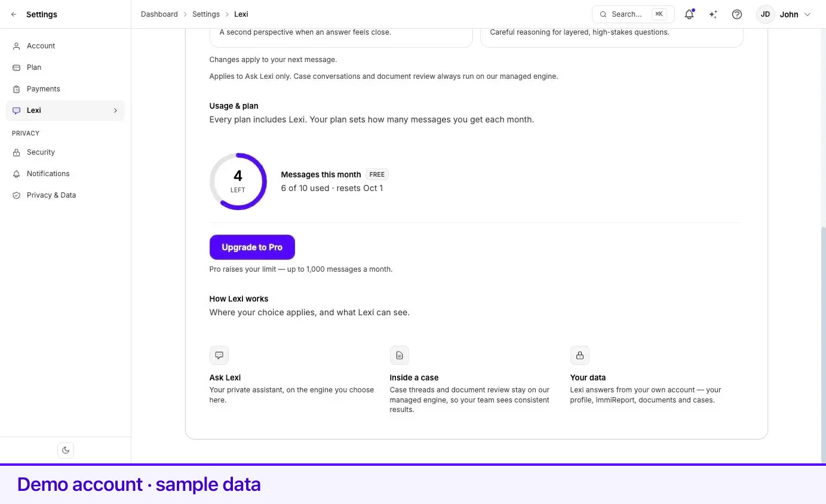Open Notifications settings
The width and height of the screenshot is (826, 504).
[x=66, y=174]
